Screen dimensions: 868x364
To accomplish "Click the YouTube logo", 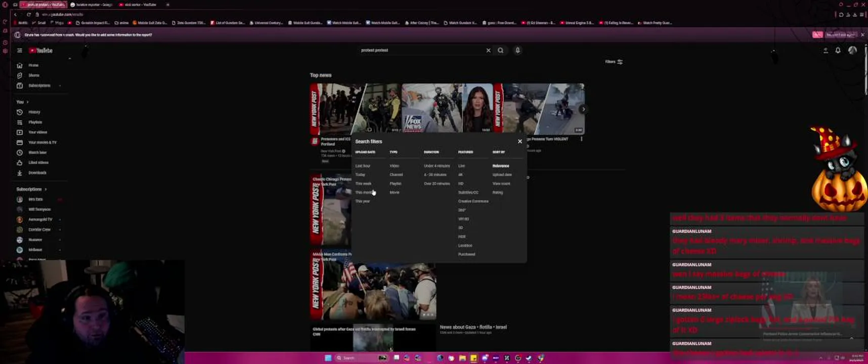I will coord(41,51).
